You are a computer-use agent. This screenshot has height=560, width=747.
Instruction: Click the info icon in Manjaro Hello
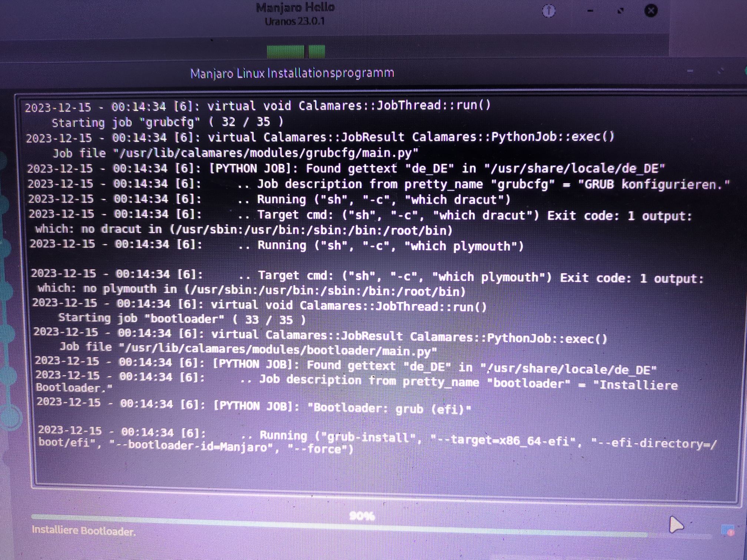tap(549, 11)
